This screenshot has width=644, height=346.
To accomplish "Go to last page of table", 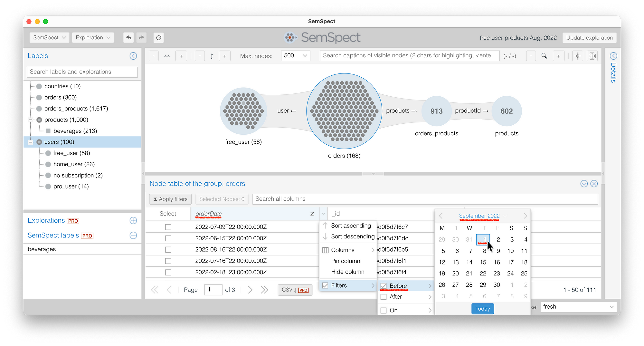I will click(264, 290).
